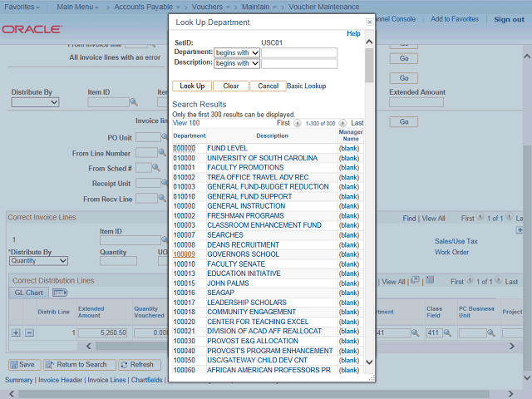Screen dimensions: 532x399
Task: Select department 000000 FUND LEVEL
Action: click(185, 148)
